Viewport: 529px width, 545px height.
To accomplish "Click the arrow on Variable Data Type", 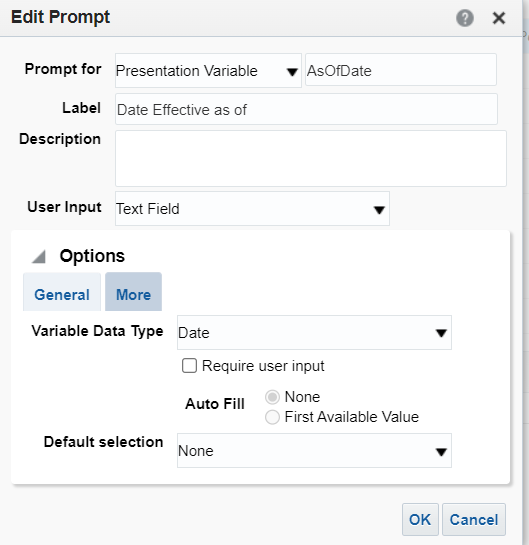I will pyautogui.click(x=441, y=333).
